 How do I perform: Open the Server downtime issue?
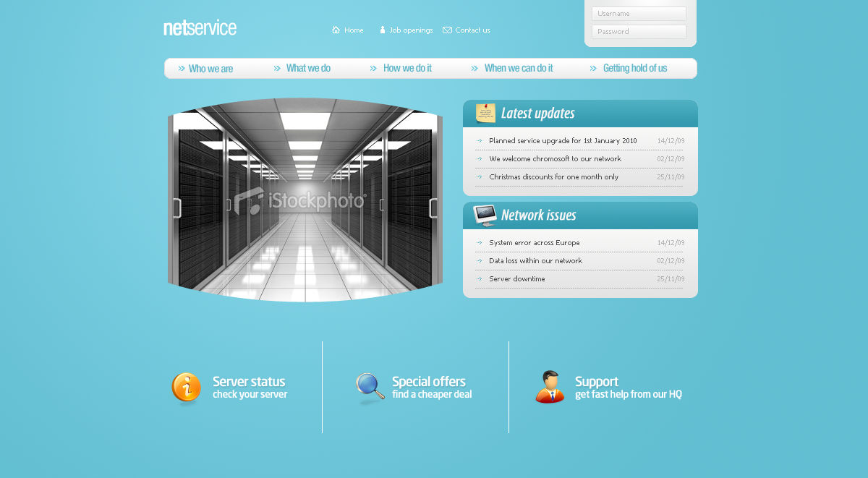point(517,279)
